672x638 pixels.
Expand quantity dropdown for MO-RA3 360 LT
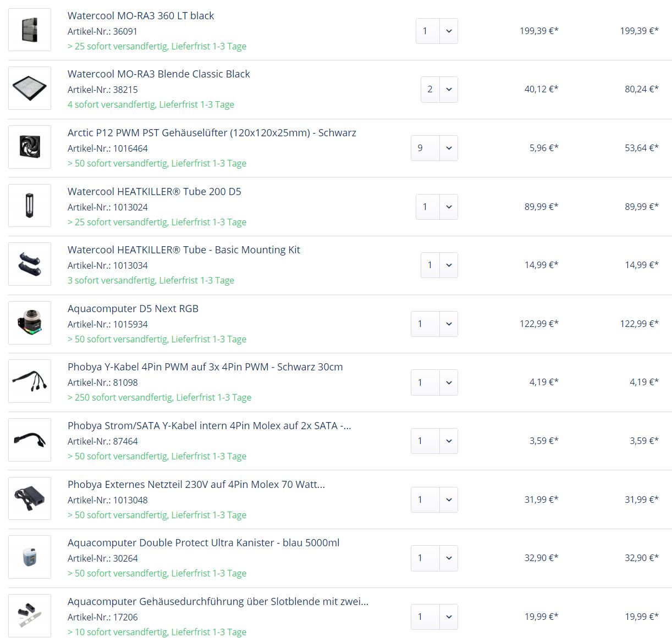click(448, 31)
